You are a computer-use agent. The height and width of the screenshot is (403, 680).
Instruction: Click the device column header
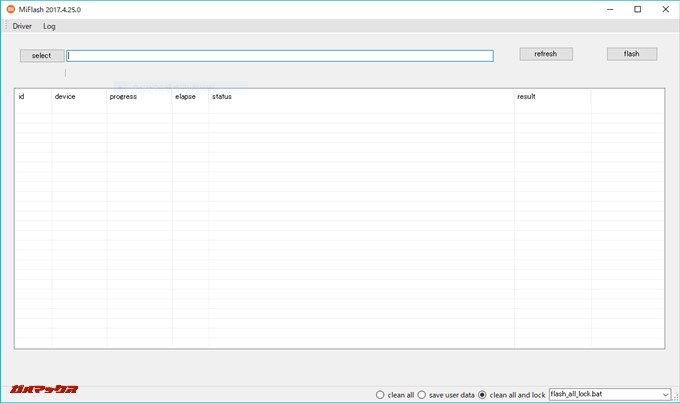click(x=79, y=97)
